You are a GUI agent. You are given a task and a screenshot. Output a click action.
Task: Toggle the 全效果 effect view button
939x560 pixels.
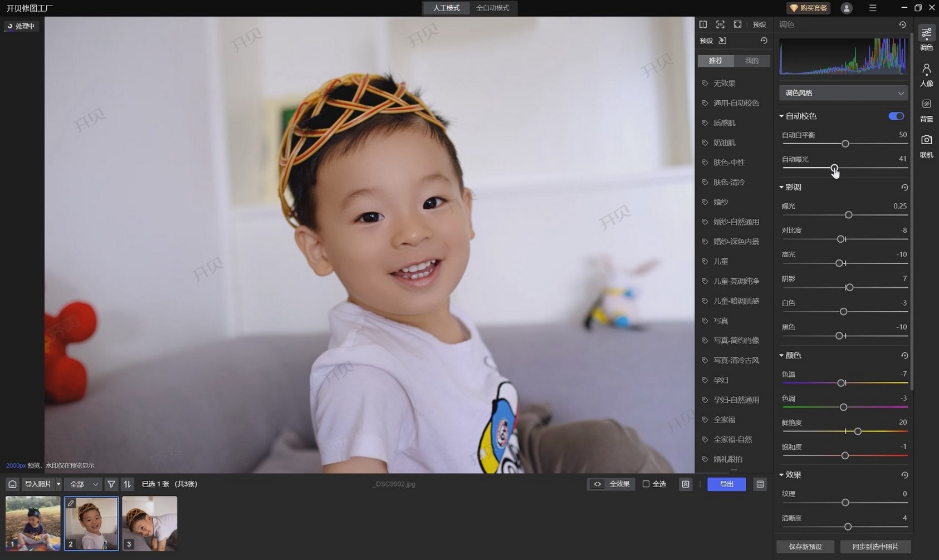[x=612, y=484]
